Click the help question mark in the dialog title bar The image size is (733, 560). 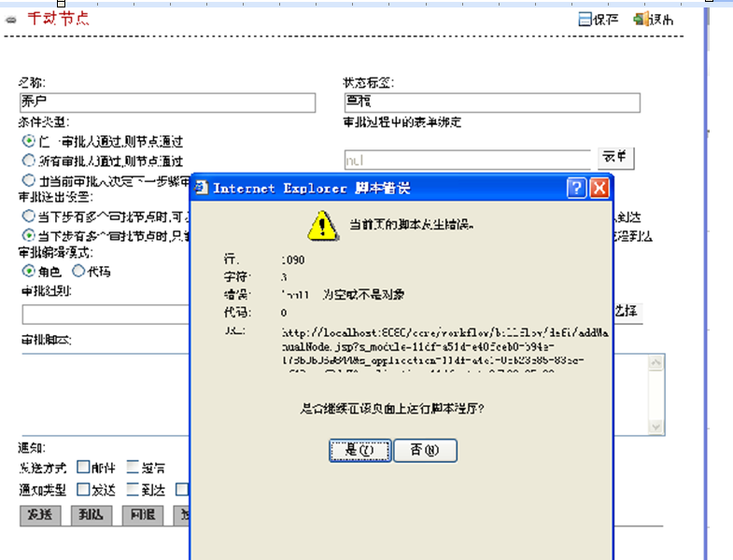pos(576,189)
